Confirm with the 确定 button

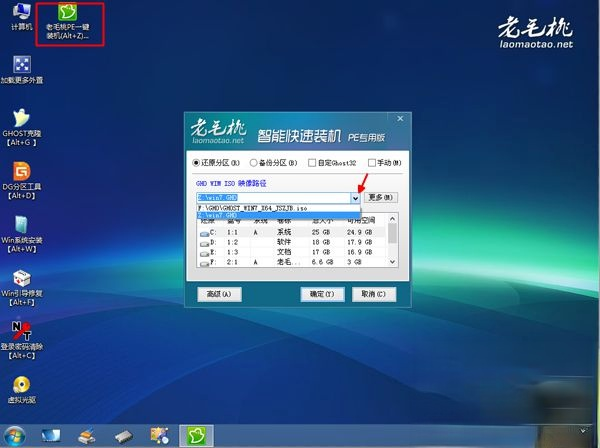[322, 294]
